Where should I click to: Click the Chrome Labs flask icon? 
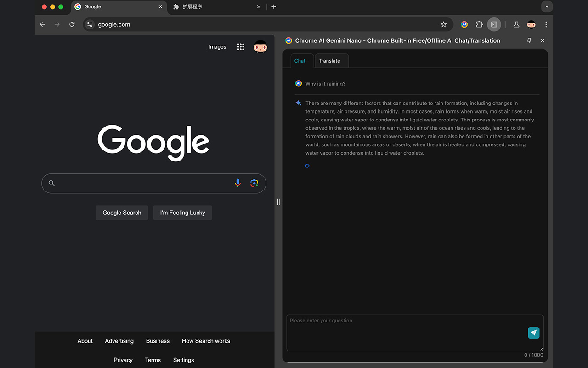pos(516,24)
